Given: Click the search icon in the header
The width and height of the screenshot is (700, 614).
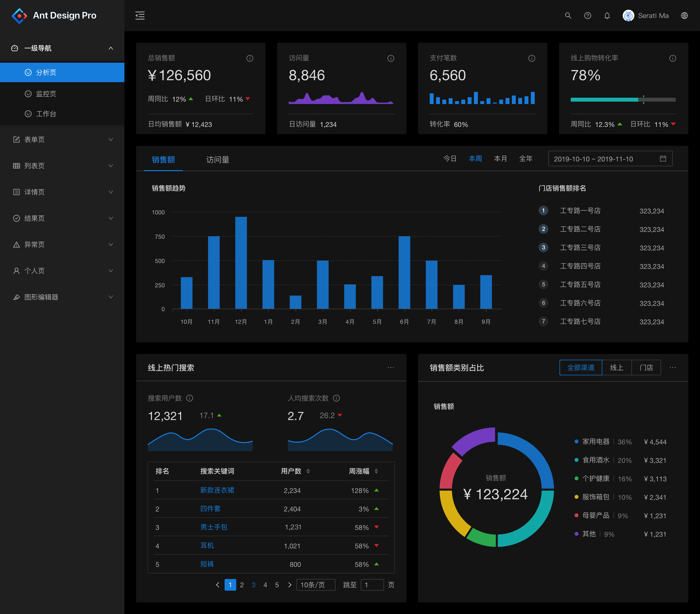Looking at the screenshot, I should pyautogui.click(x=568, y=15).
